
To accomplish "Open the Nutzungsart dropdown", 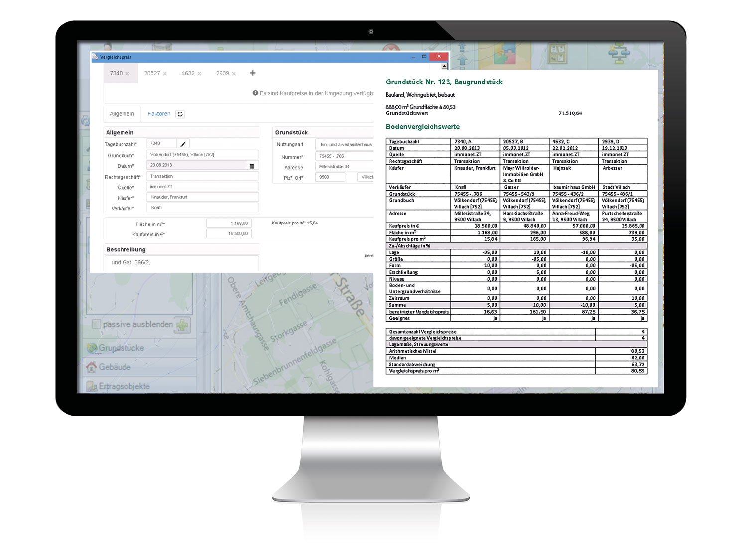I will [345, 144].
